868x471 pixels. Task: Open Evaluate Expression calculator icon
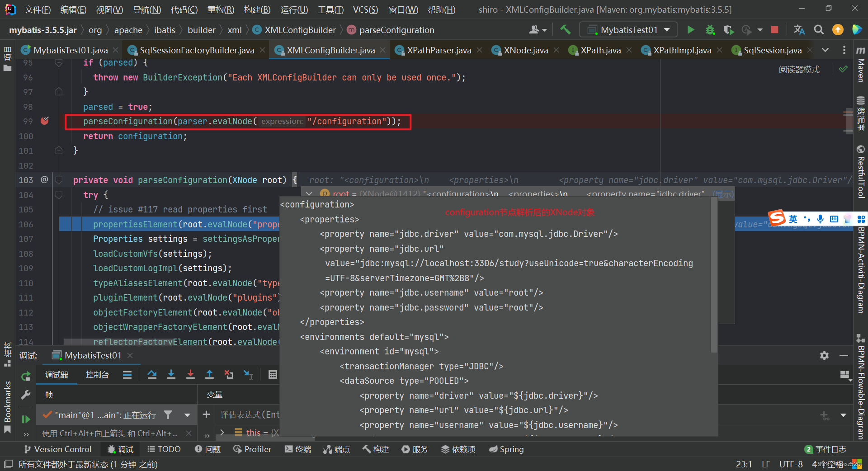point(273,374)
